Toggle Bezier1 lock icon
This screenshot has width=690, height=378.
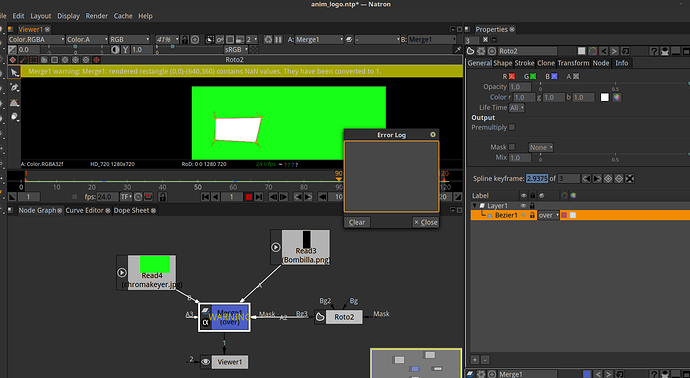tap(532, 215)
